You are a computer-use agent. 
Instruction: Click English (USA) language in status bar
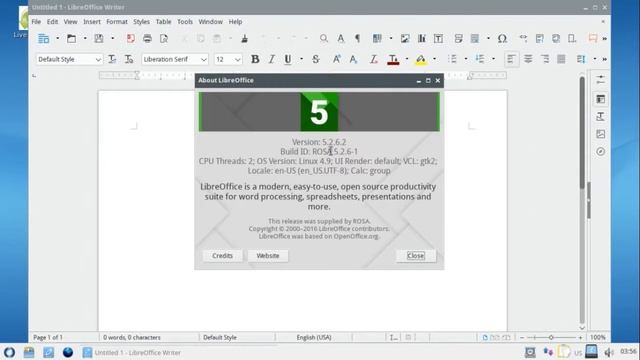[314, 338]
